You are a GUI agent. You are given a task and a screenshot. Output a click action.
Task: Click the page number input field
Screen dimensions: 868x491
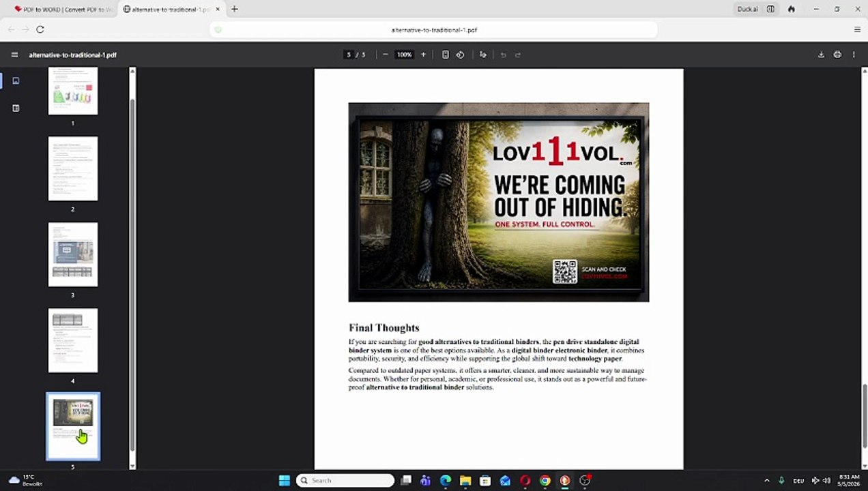click(x=349, y=55)
